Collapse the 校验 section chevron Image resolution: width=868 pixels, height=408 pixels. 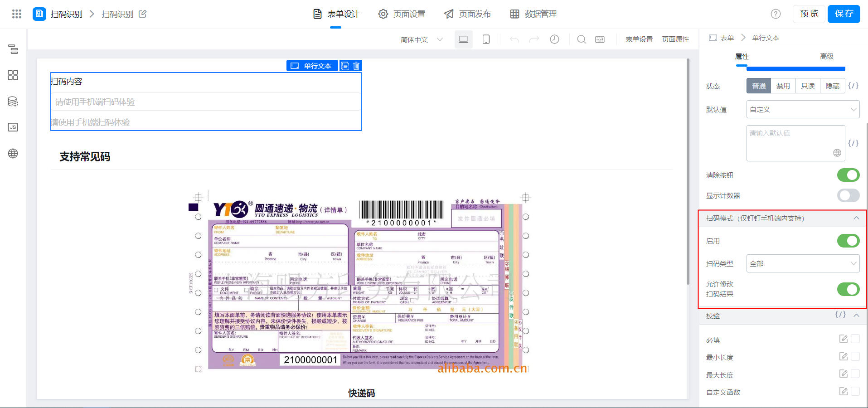(x=856, y=315)
